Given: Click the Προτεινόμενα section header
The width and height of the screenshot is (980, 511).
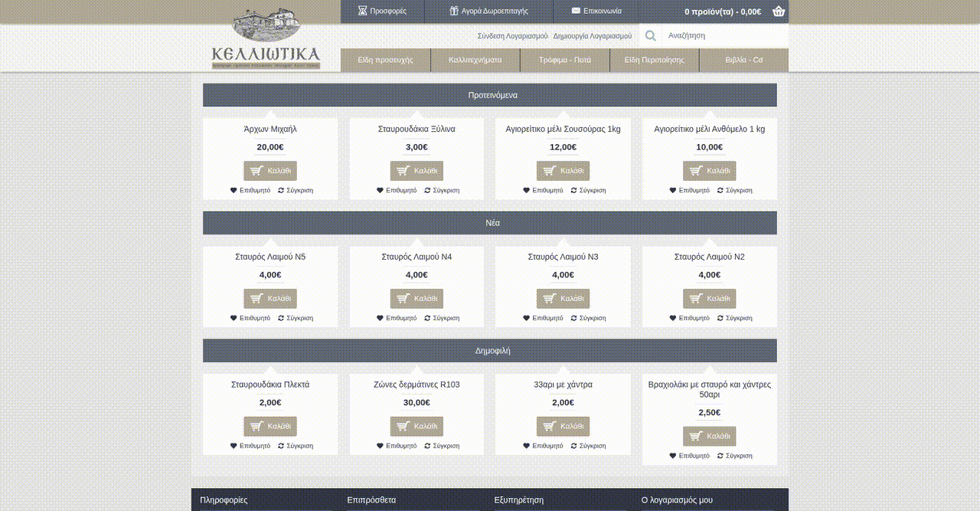Looking at the screenshot, I should tap(490, 95).
